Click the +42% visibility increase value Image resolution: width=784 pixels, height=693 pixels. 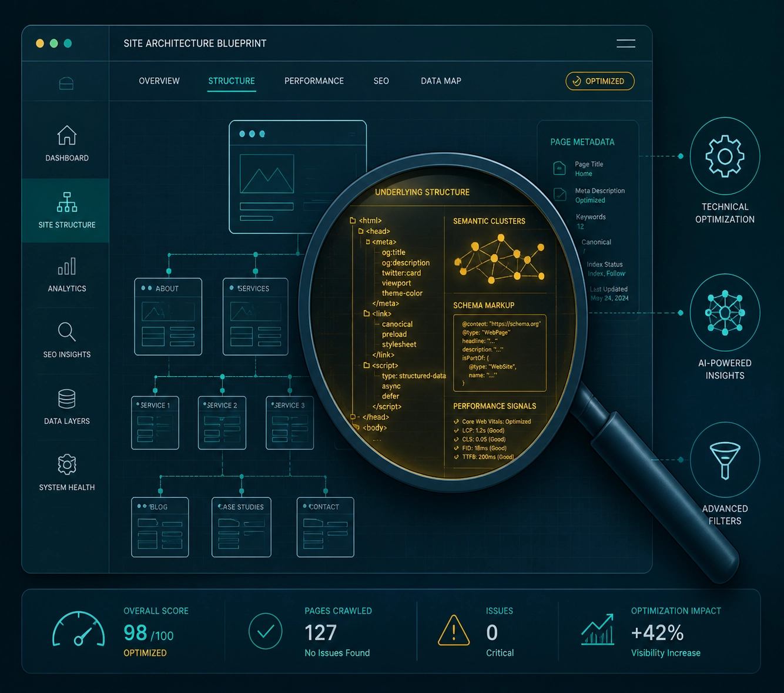tap(657, 633)
